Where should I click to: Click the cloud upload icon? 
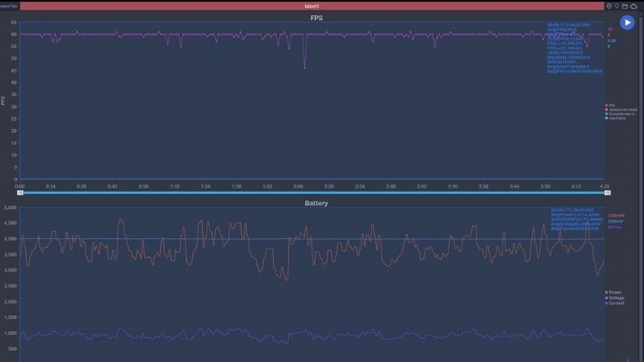tap(634, 6)
